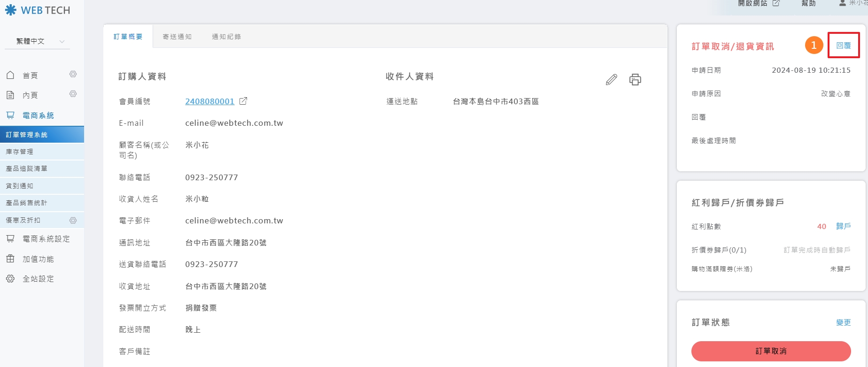Click 回覆 link in cancellation panel

(x=843, y=46)
